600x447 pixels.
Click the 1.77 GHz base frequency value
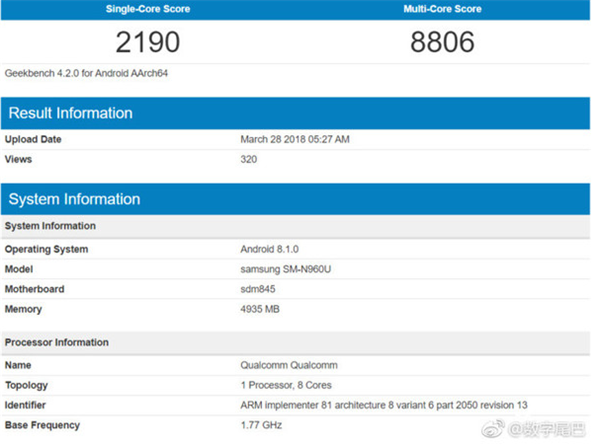click(262, 425)
